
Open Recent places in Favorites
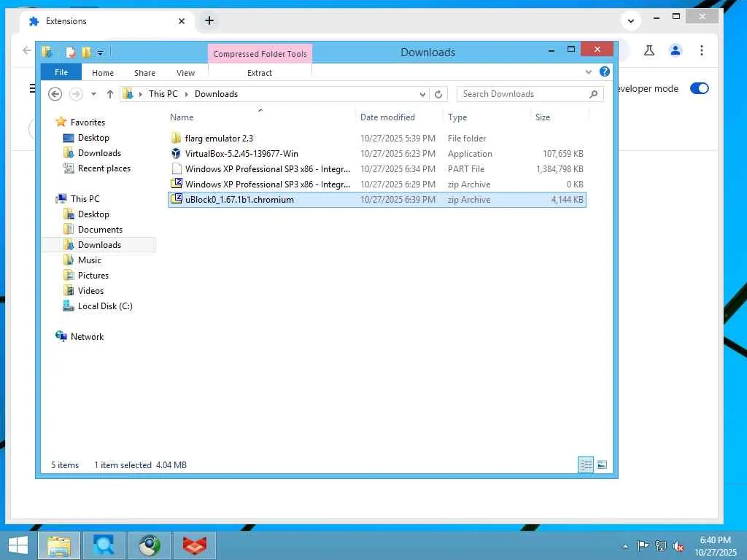[104, 168]
